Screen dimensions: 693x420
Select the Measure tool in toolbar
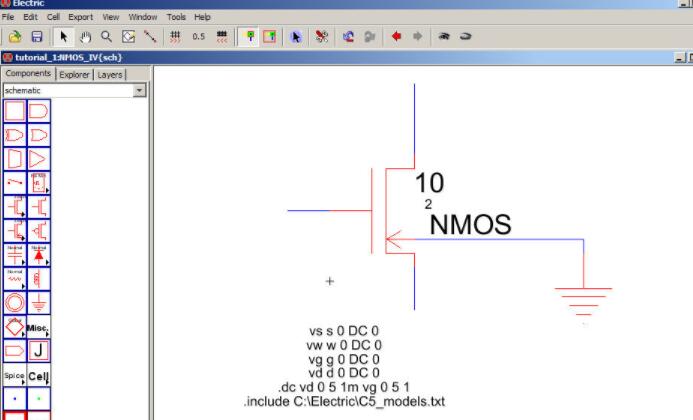pos(150,36)
